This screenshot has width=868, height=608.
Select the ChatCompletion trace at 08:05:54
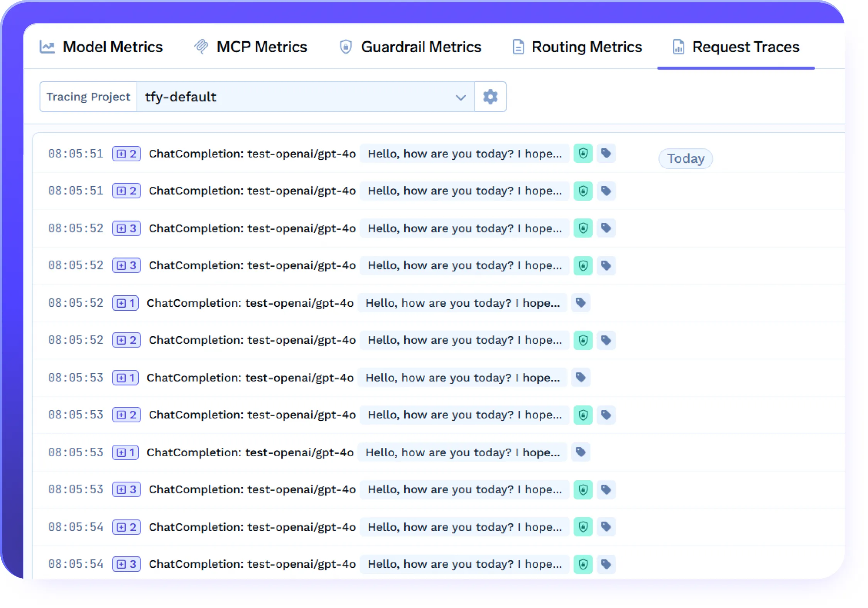click(x=253, y=527)
